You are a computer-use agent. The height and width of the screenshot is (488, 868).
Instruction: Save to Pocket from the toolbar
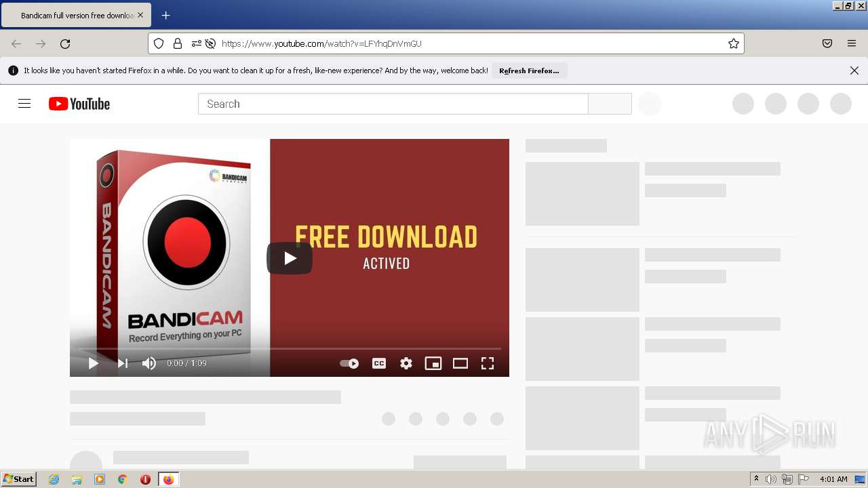(827, 43)
